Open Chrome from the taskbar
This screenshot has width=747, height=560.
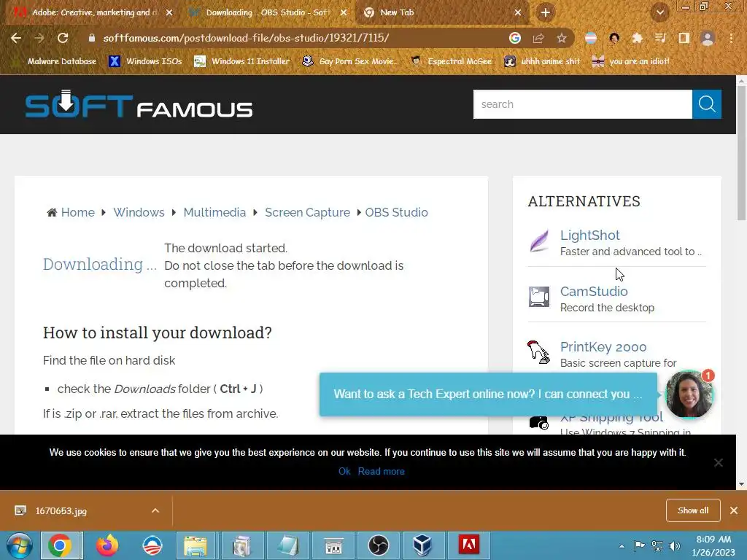(60, 545)
